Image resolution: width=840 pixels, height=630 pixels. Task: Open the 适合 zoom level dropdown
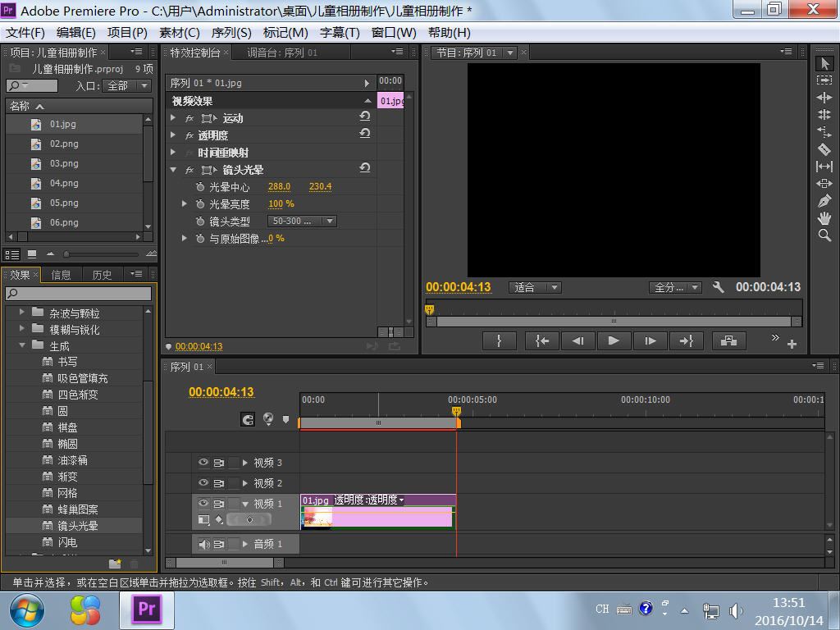coord(535,287)
